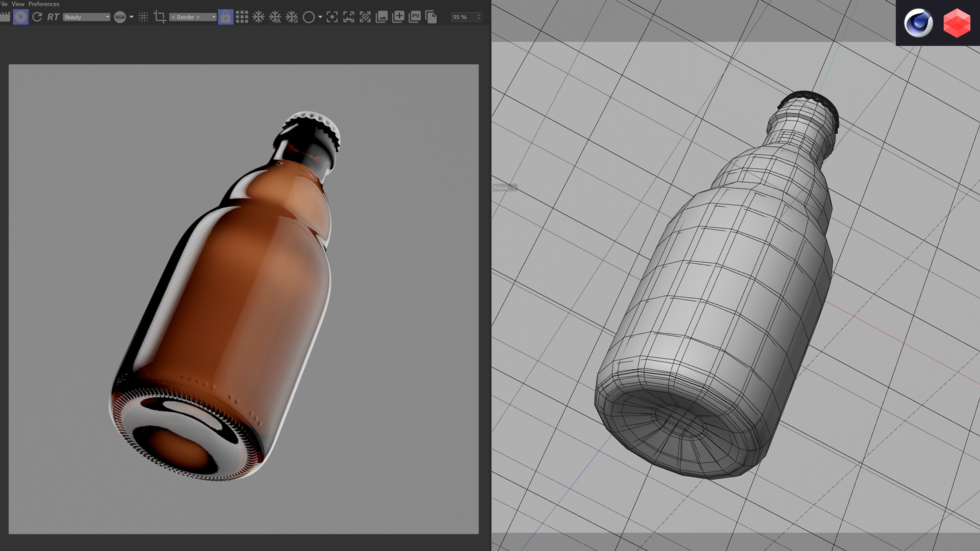Open the Picture Viewer export icon
This screenshot has height=551, width=980.
pos(415,17)
